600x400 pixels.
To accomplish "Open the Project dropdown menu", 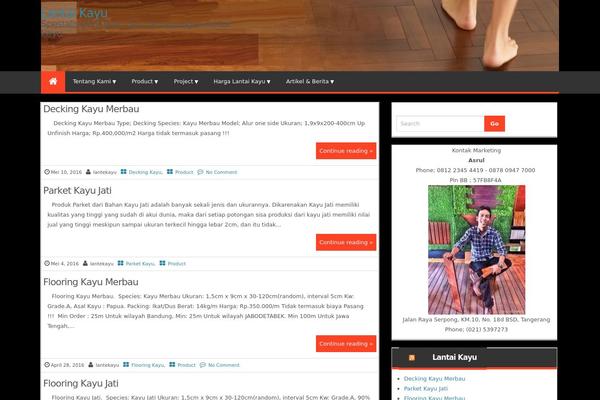I will [186, 82].
